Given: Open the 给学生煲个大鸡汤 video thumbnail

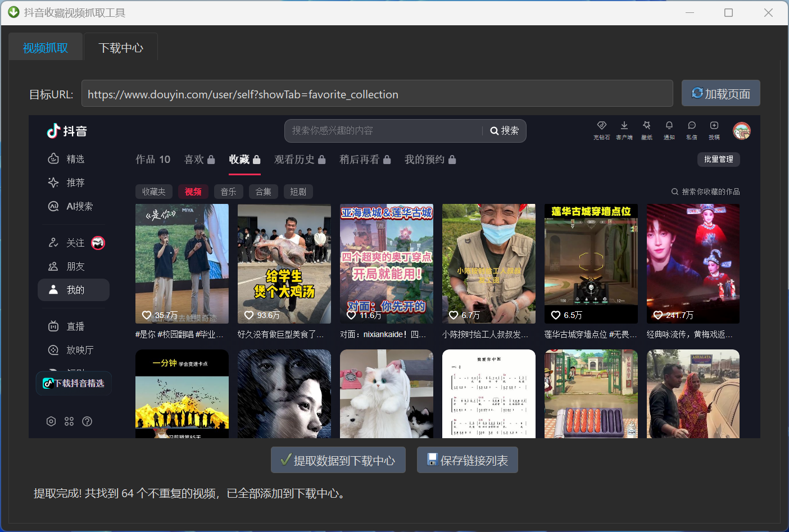Looking at the screenshot, I should click(284, 263).
